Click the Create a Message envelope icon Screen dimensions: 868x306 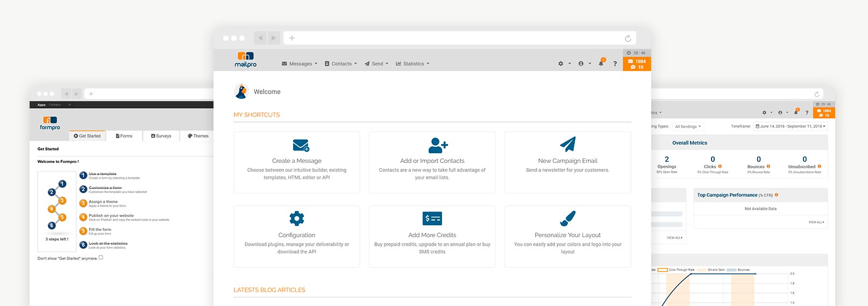[x=301, y=145]
